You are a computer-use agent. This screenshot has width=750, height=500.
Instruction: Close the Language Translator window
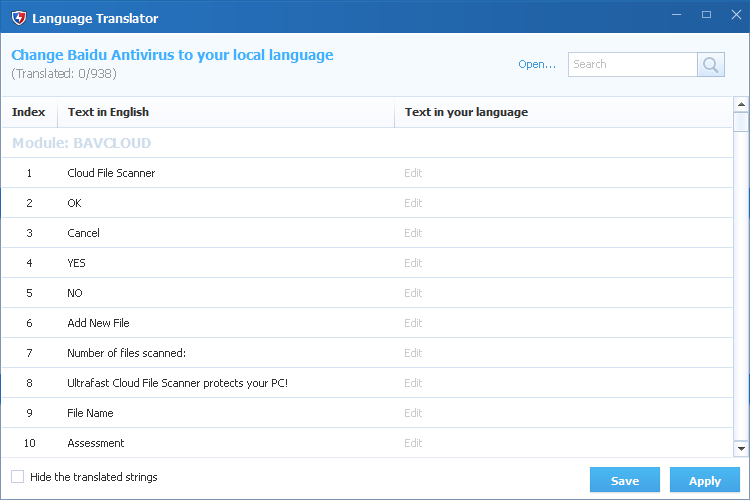tap(737, 15)
